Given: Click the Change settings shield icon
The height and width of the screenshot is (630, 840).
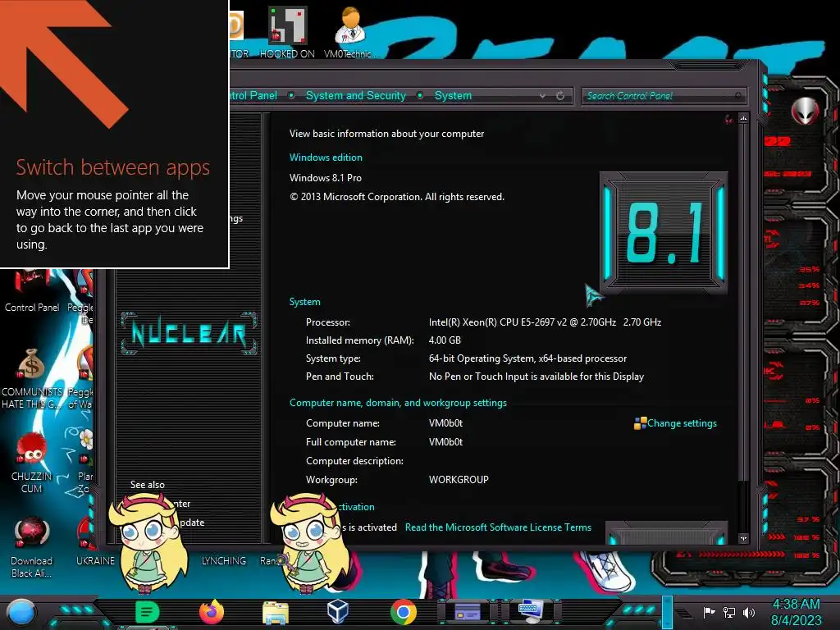Looking at the screenshot, I should click(640, 423).
